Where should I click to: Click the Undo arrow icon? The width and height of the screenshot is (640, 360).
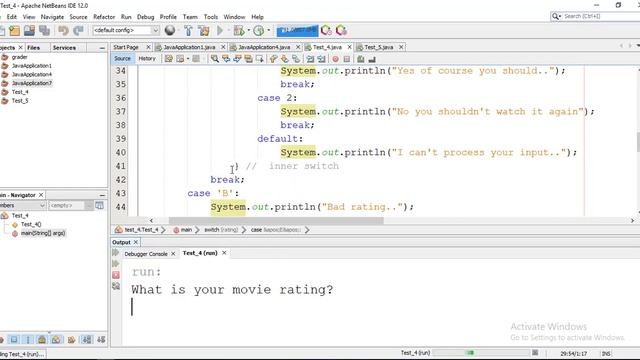63,30
